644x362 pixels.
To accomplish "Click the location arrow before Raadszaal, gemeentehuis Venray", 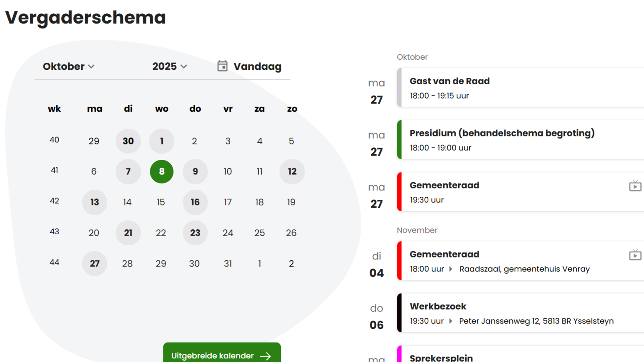I will (x=451, y=269).
